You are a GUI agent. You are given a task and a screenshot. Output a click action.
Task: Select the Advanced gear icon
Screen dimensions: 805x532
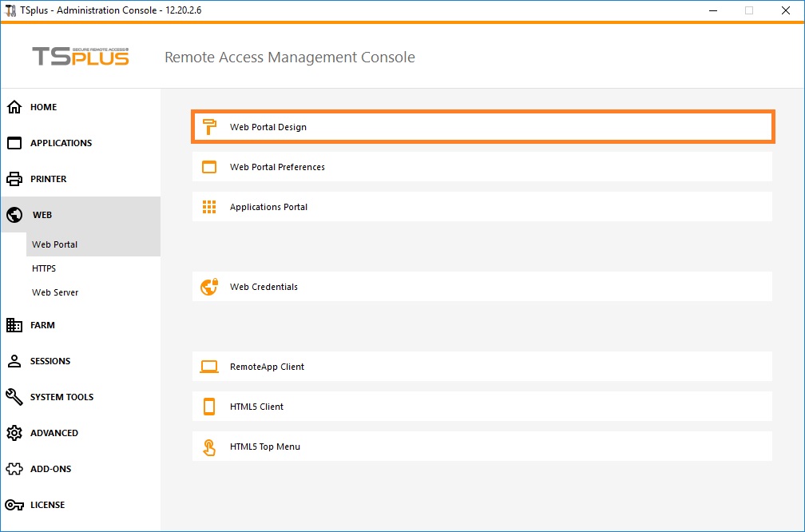(14, 433)
